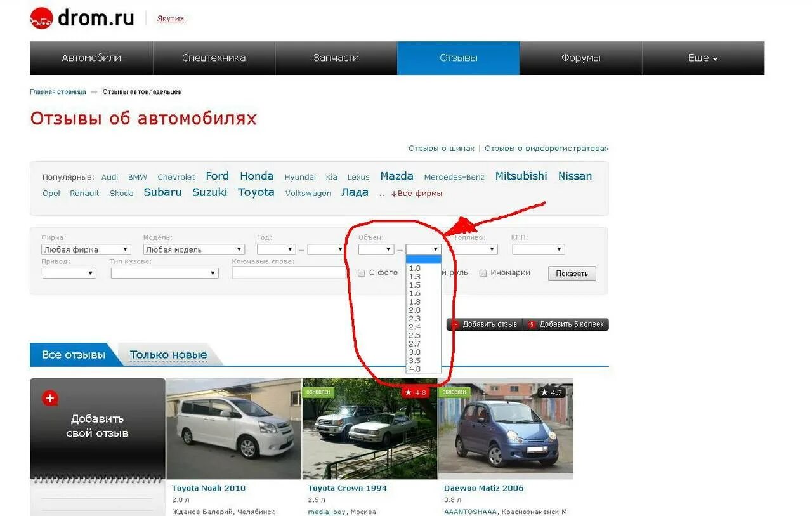
Task: Open the first Год dropdown
Action: click(x=276, y=249)
